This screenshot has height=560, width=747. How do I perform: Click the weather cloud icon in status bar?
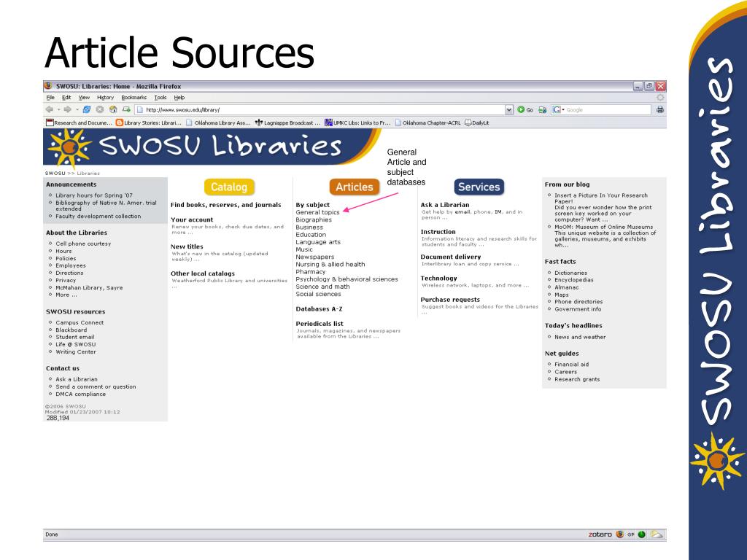[657, 534]
